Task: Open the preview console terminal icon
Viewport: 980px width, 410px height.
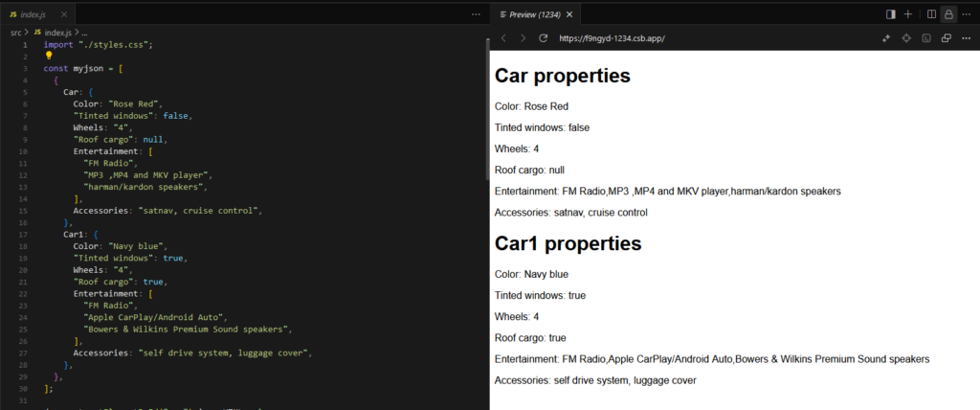Action: tap(926, 38)
